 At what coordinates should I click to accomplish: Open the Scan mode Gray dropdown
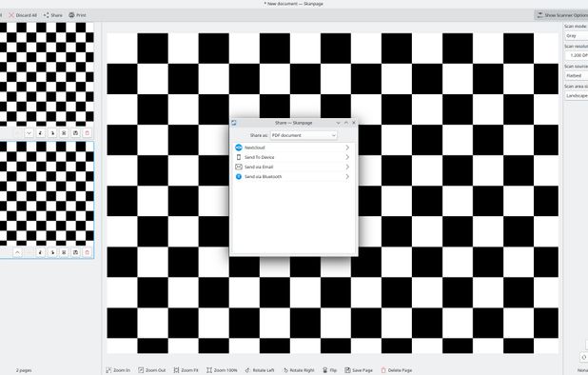[x=577, y=35]
